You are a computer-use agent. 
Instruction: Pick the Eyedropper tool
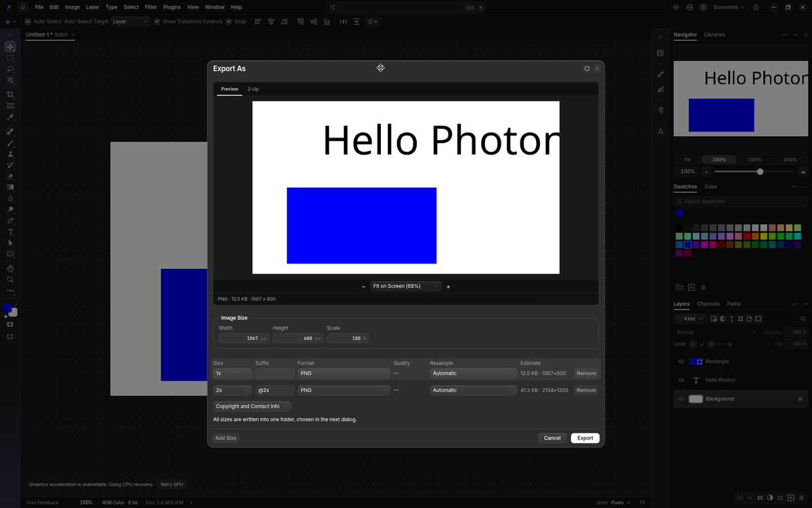pyautogui.click(x=10, y=117)
